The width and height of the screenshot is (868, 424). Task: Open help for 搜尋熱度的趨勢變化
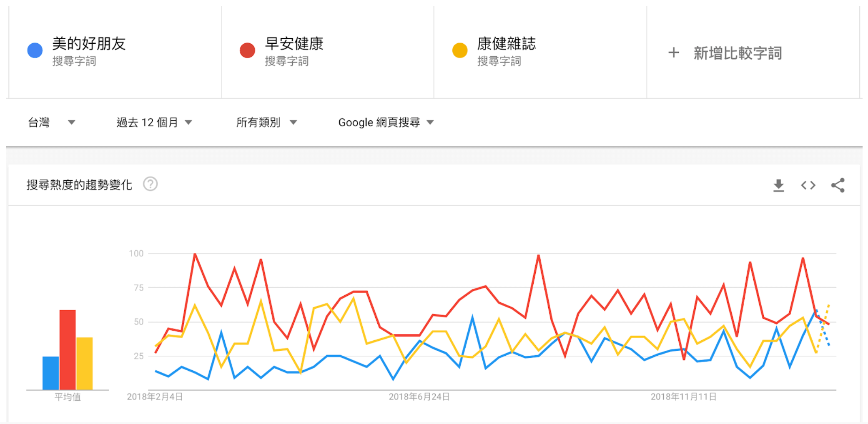pyautogui.click(x=150, y=184)
